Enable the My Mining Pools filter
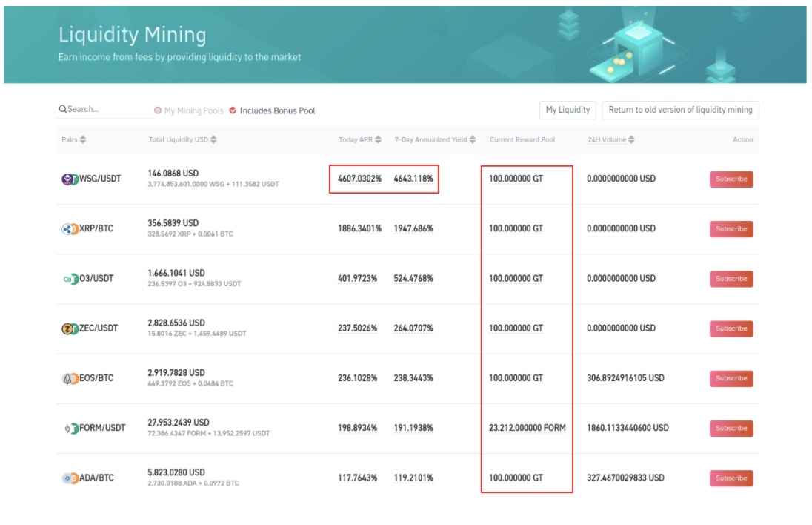This screenshot has width=812, height=525. click(x=158, y=110)
